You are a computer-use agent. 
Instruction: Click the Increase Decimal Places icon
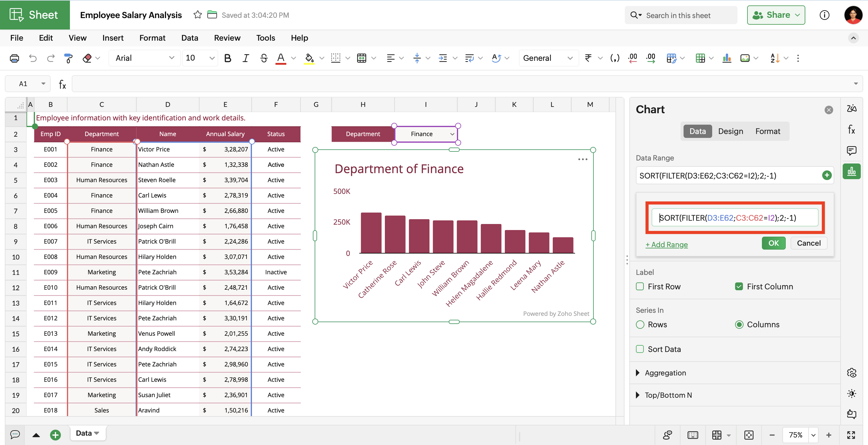click(x=651, y=58)
